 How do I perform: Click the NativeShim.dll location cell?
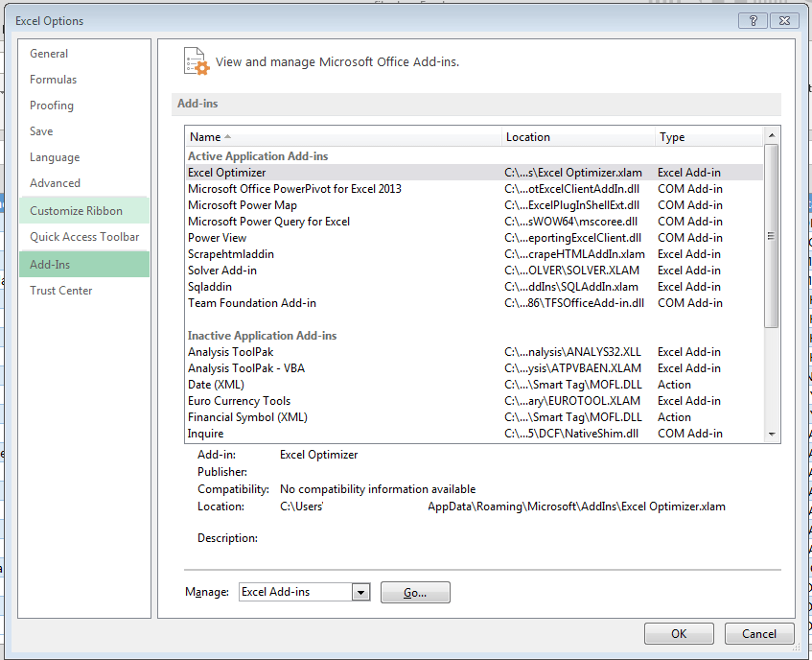(x=571, y=434)
